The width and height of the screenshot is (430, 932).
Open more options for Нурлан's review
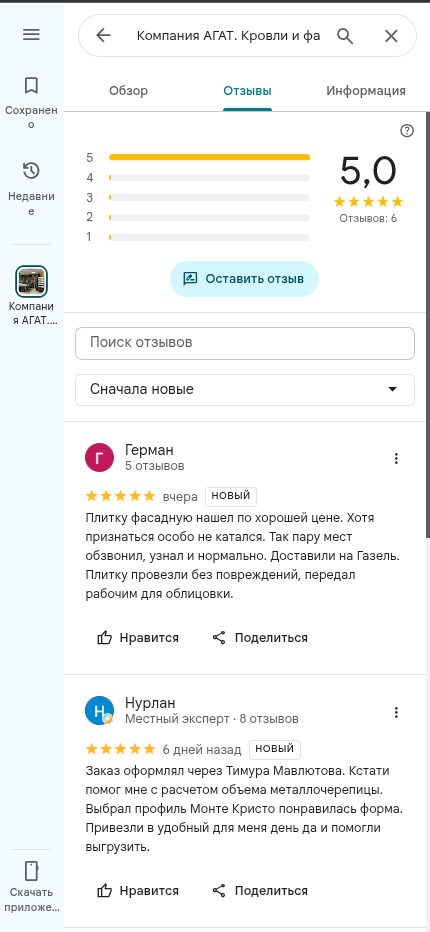click(x=396, y=712)
